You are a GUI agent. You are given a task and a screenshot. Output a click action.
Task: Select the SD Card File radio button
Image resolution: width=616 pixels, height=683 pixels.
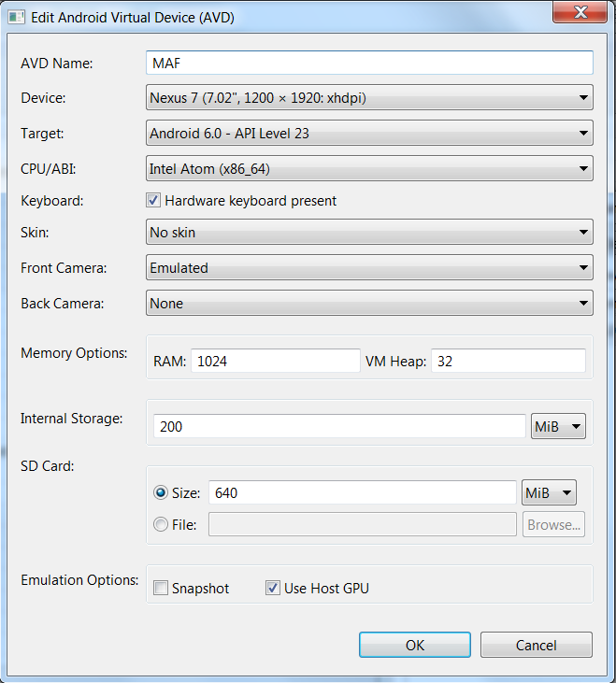coord(161,524)
